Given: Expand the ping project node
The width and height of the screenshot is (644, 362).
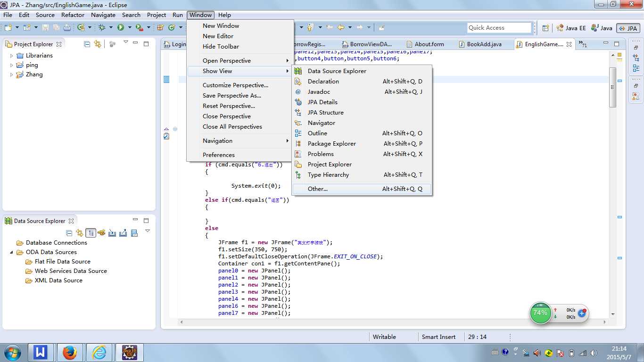Looking at the screenshot, I should click(11, 65).
